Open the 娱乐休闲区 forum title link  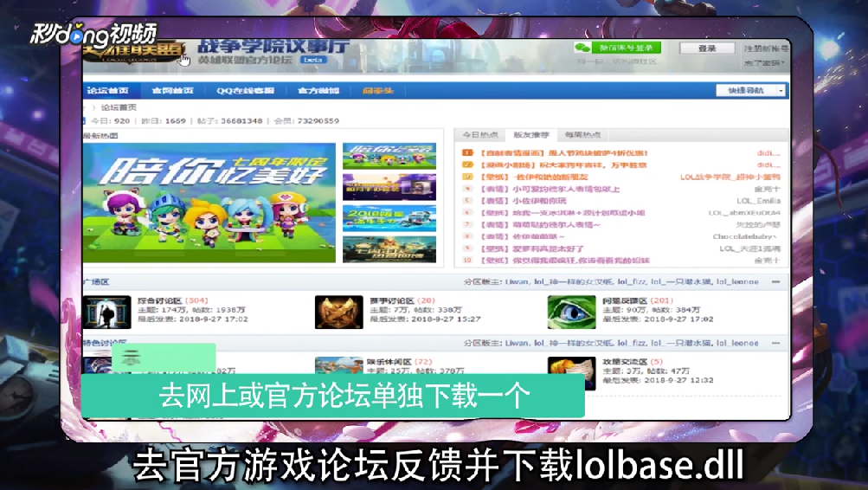click(389, 362)
